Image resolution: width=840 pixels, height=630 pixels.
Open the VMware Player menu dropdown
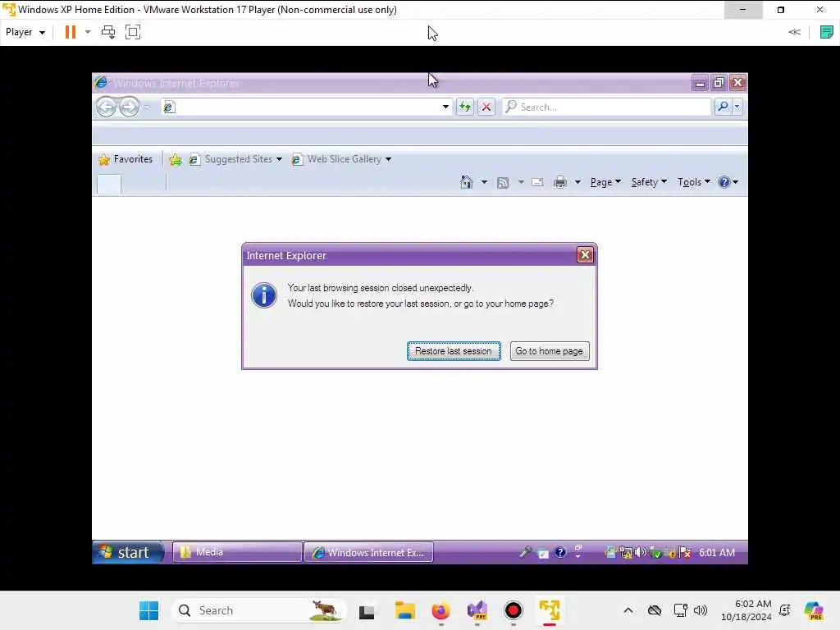pyautogui.click(x=25, y=32)
